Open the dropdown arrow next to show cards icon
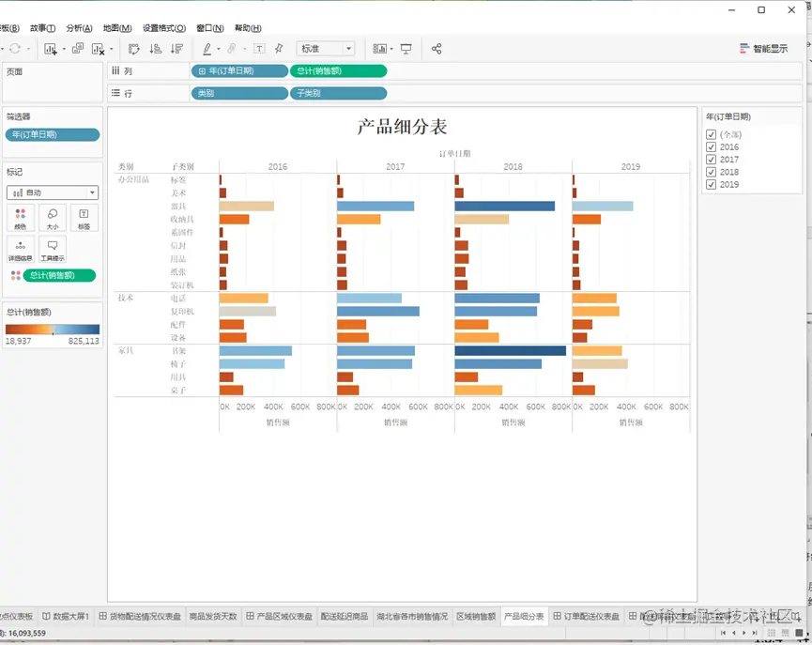Image resolution: width=812 pixels, height=645 pixels. click(391, 49)
